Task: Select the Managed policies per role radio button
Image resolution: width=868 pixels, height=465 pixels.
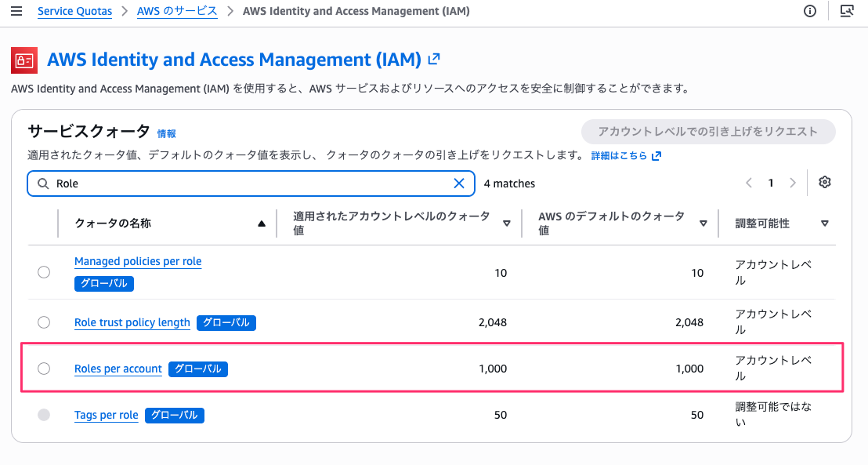Action: coord(44,272)
